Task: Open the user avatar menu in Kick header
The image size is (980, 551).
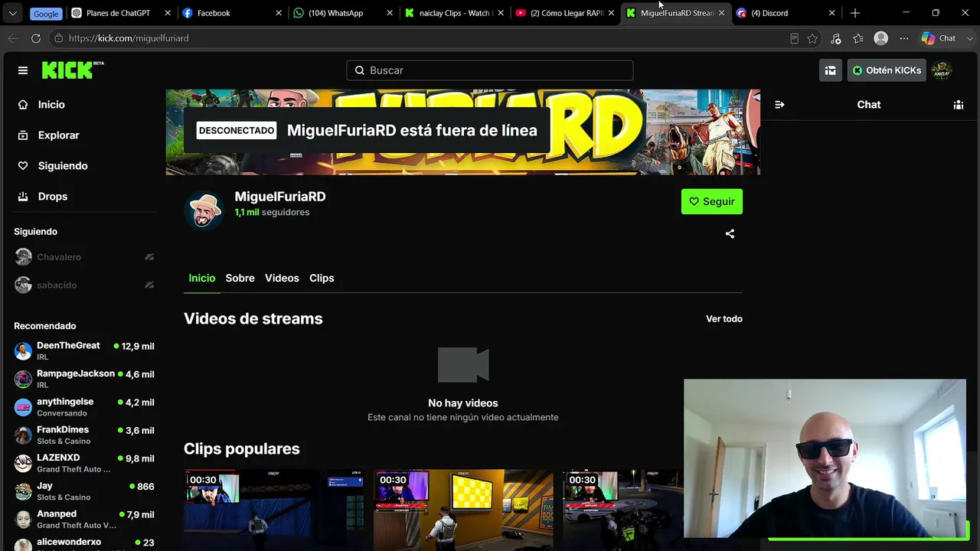Action: [941, 70]
